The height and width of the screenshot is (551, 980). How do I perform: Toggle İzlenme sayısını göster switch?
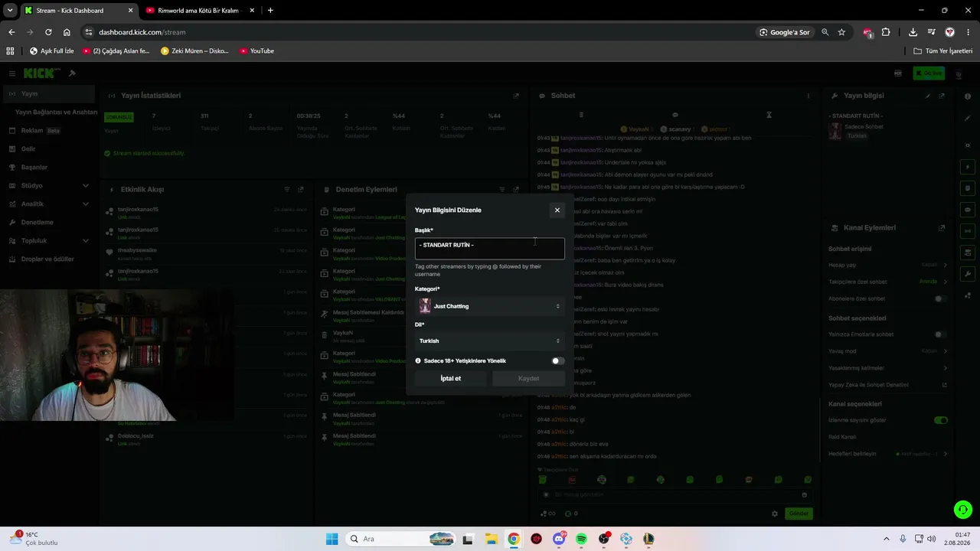point(941,420)
